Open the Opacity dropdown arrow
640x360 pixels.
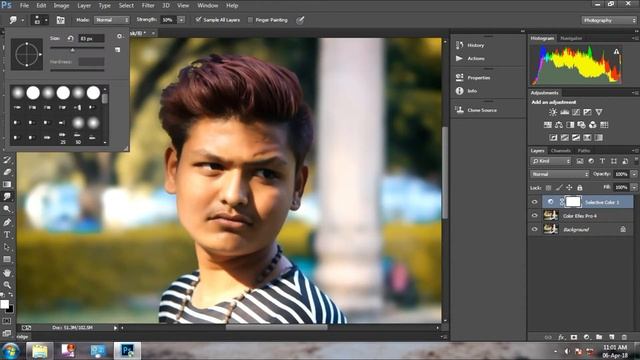click(634, 174)
